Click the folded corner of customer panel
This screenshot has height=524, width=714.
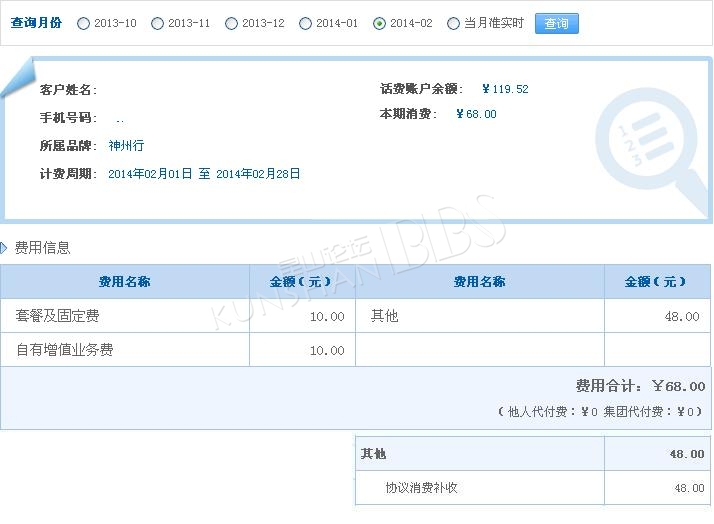20,78
